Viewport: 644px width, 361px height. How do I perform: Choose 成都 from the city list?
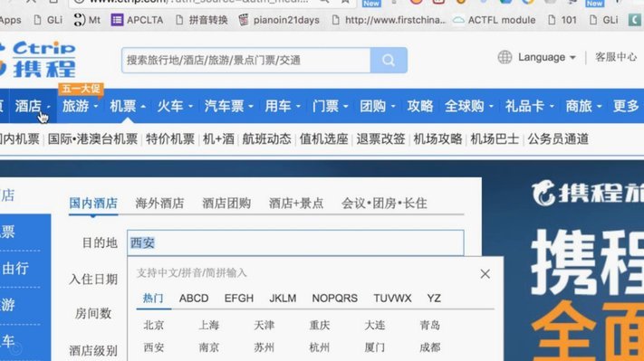430,347
